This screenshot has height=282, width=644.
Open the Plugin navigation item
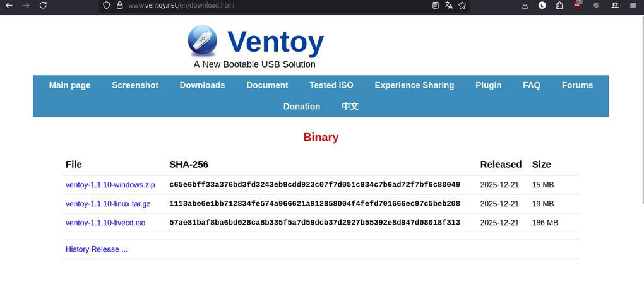click(x=488, y=85)
